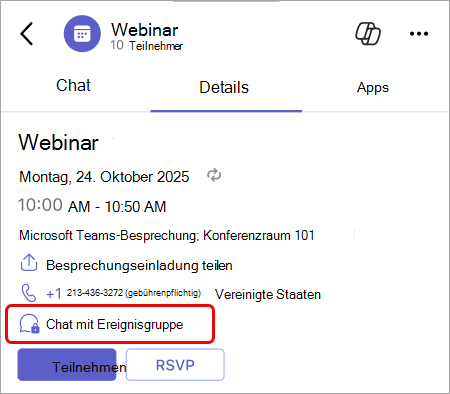Click the recurring meeting icon

coord(214,175)
